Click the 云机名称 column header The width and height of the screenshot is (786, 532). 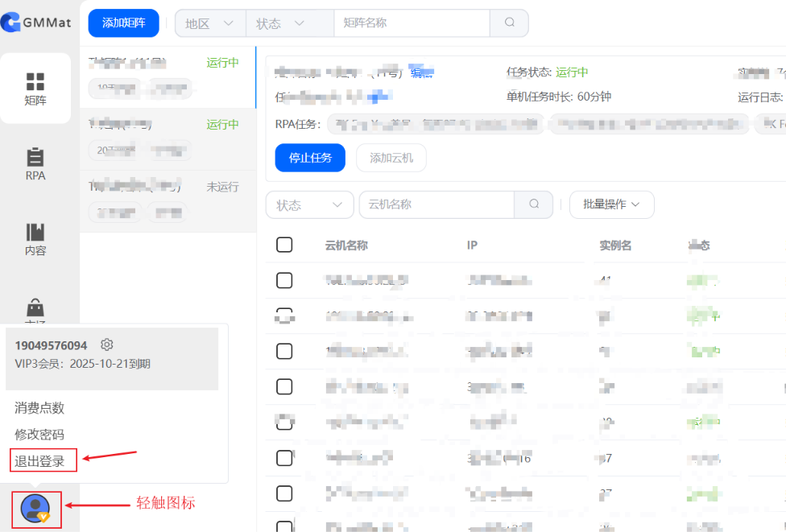tap(346, 245)
